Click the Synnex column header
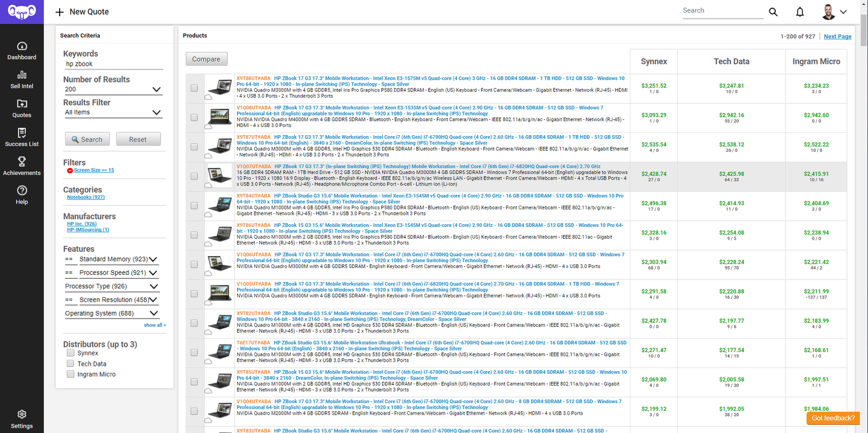 (x=654, y=61)
